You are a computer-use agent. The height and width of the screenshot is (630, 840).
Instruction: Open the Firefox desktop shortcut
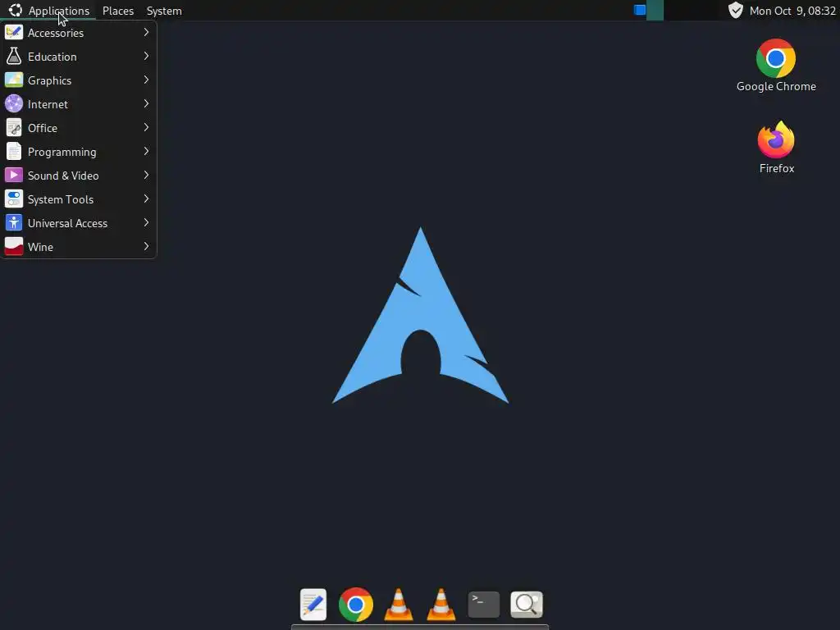[x=776, y=148]
